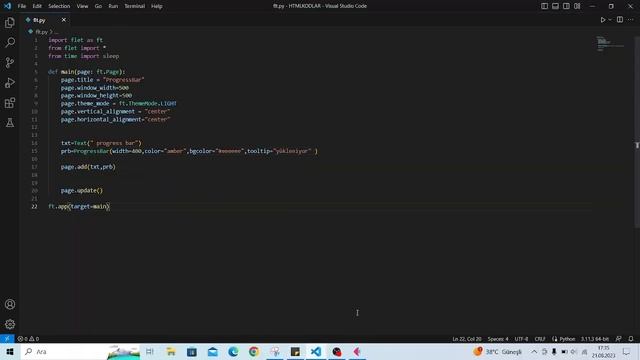
Task: Show errors and warnings count
Action: (x=28, y=339)
